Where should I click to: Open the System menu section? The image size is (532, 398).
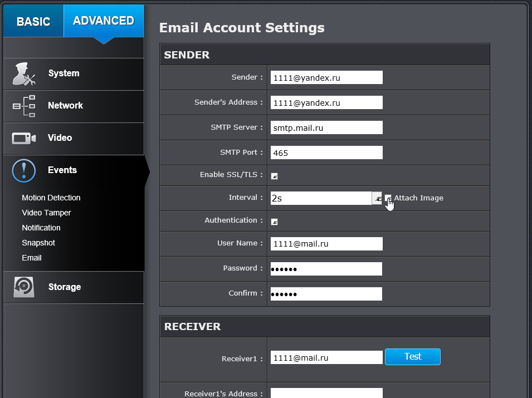point(74,74)
